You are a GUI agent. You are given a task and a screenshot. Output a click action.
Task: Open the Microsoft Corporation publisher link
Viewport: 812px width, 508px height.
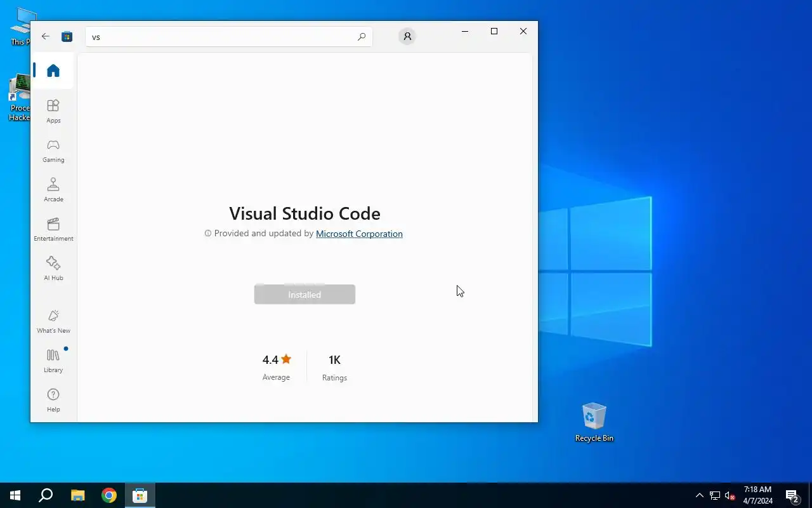359,234
